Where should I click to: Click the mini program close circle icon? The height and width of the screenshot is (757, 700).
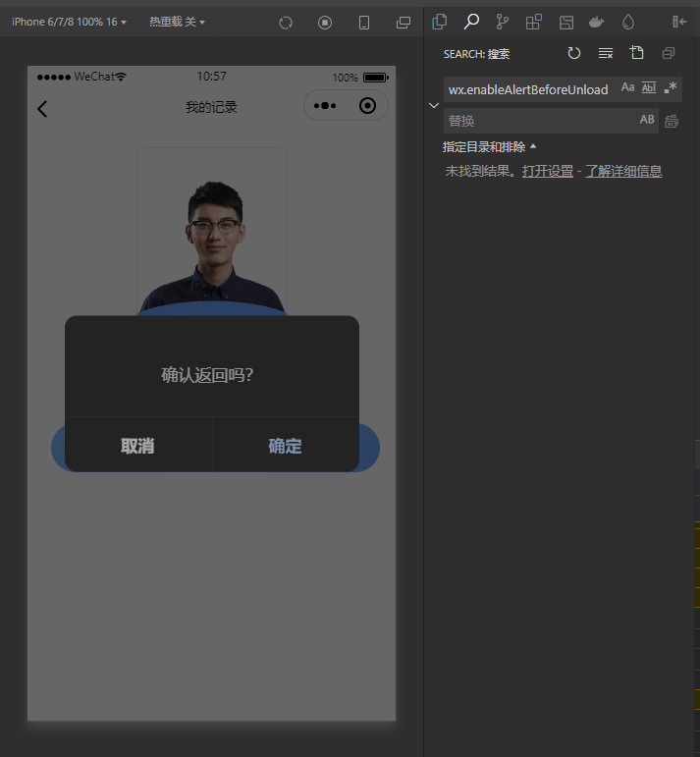click(367, 106)
